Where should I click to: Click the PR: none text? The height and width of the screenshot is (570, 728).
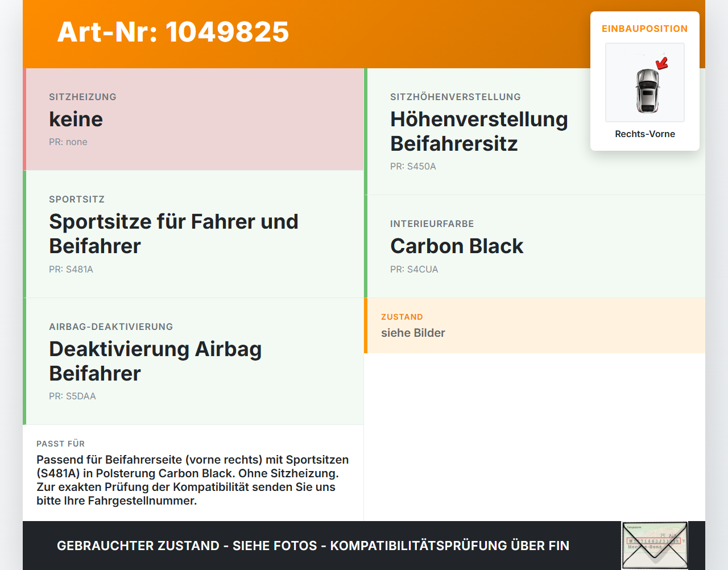[68, 142]
